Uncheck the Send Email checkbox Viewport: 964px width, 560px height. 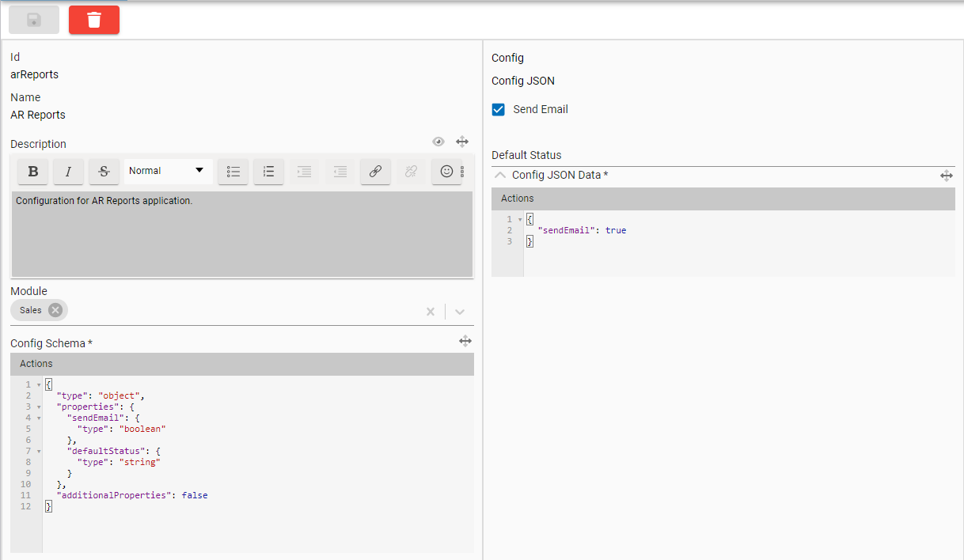pyautogui.click(x=499, y=109)
